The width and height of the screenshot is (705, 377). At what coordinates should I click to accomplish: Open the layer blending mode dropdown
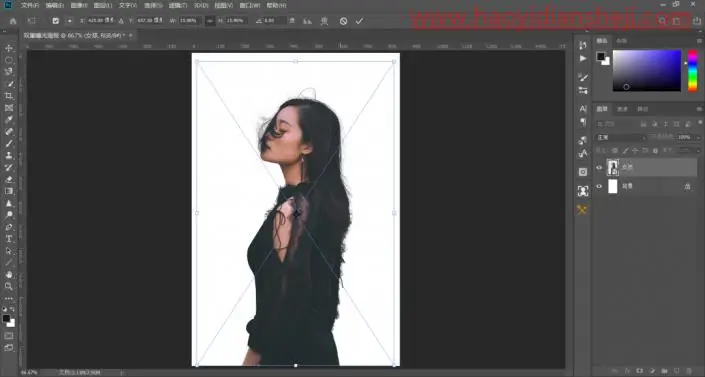[x=621, y=137]
